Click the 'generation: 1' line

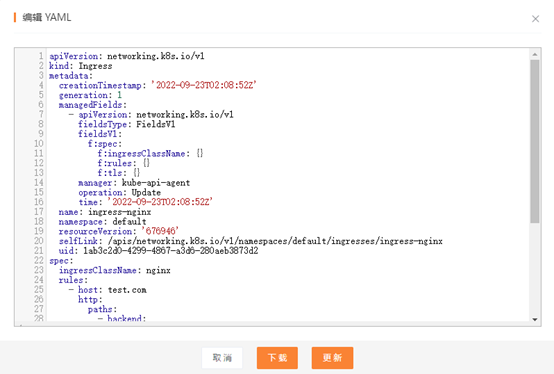[90, 95]
